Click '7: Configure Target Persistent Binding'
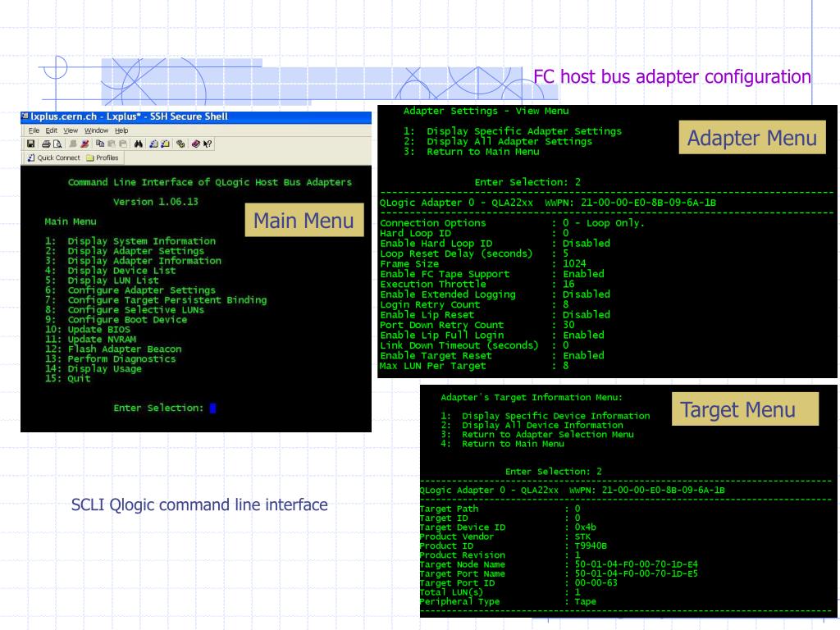 tap(156, 300)
